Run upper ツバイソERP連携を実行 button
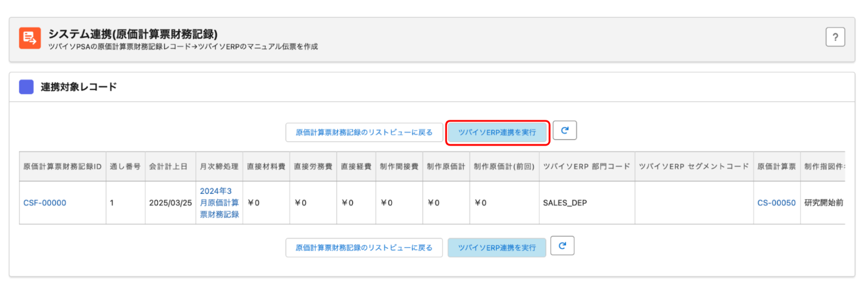The height and width of the screenshot is (298, 868). click(497, 132)
